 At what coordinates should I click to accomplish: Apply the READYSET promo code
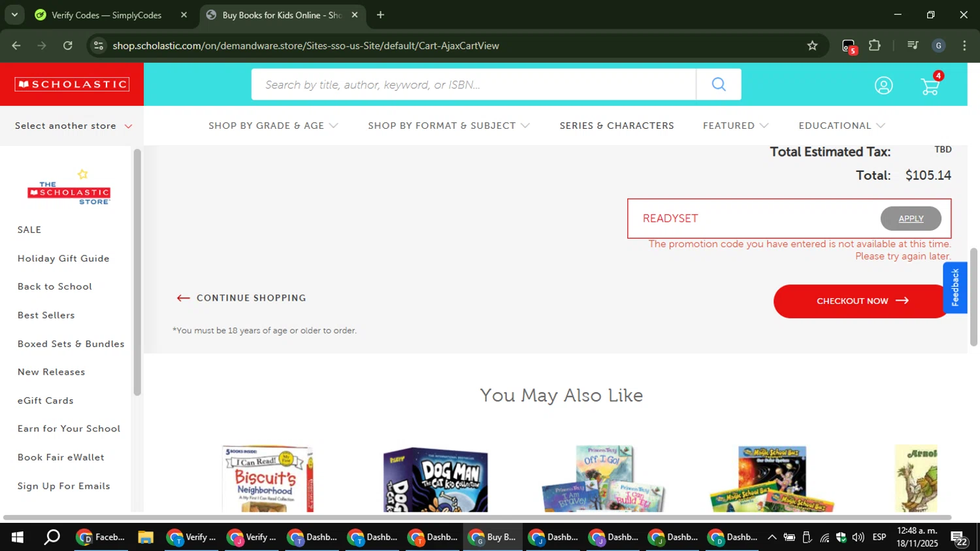point(911,218)
